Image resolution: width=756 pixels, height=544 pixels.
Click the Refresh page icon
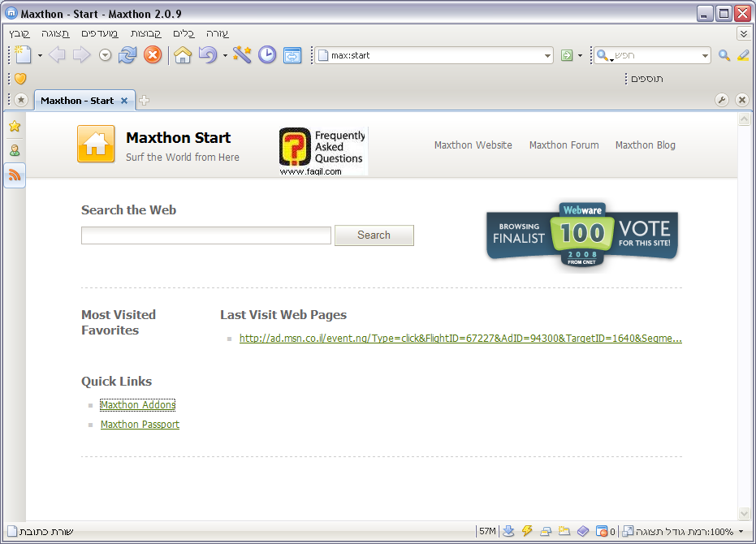[x=127, y=55]
